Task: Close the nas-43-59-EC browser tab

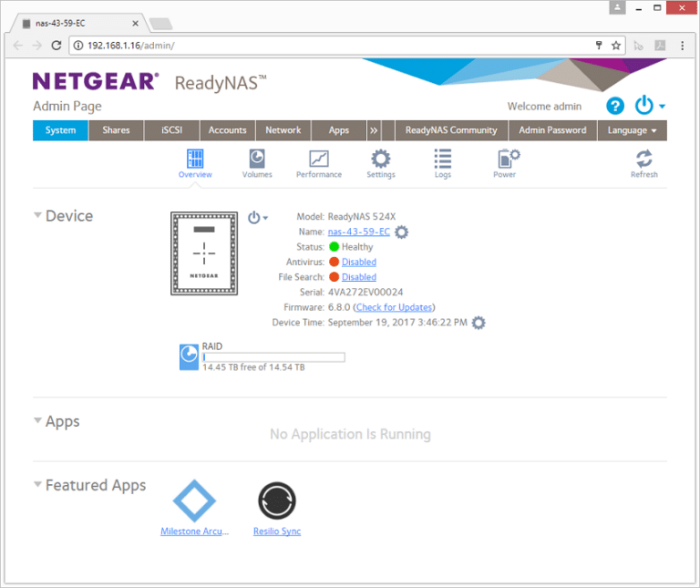Action: pos(135,23)
